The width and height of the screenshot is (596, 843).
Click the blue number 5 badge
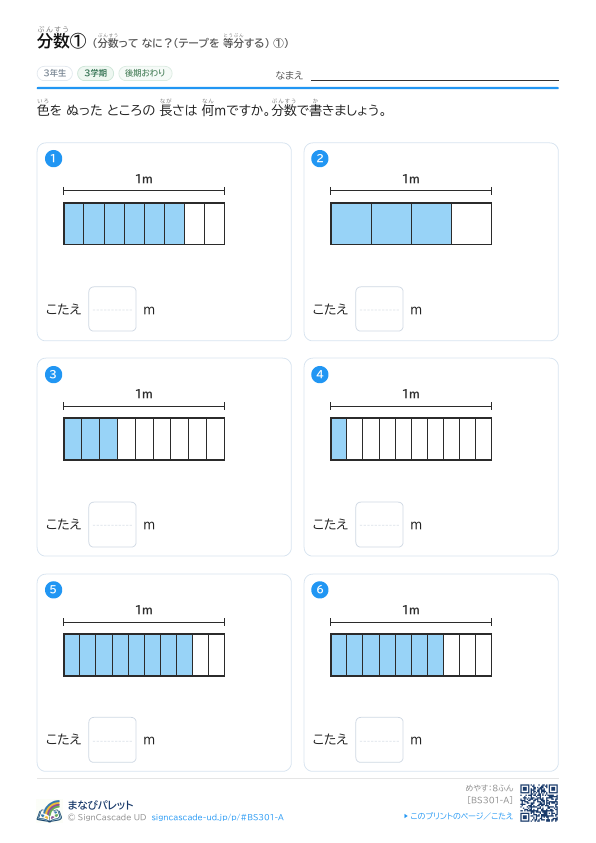(53, 589)
